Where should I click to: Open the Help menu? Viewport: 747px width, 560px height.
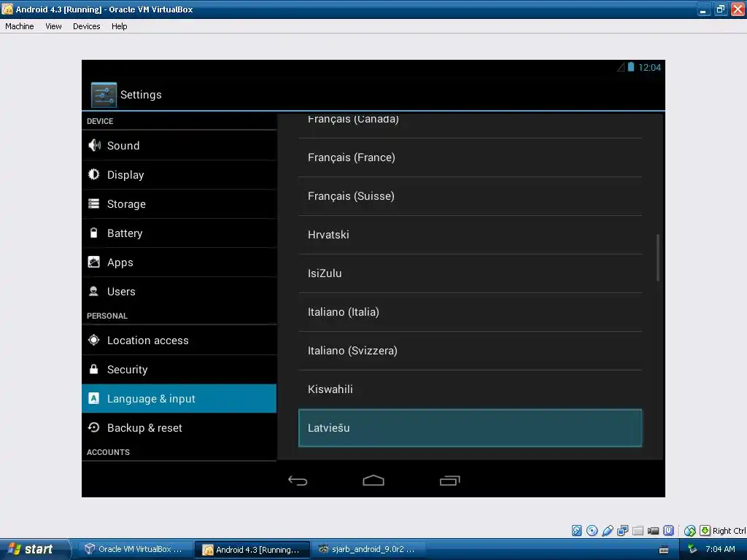119,26
